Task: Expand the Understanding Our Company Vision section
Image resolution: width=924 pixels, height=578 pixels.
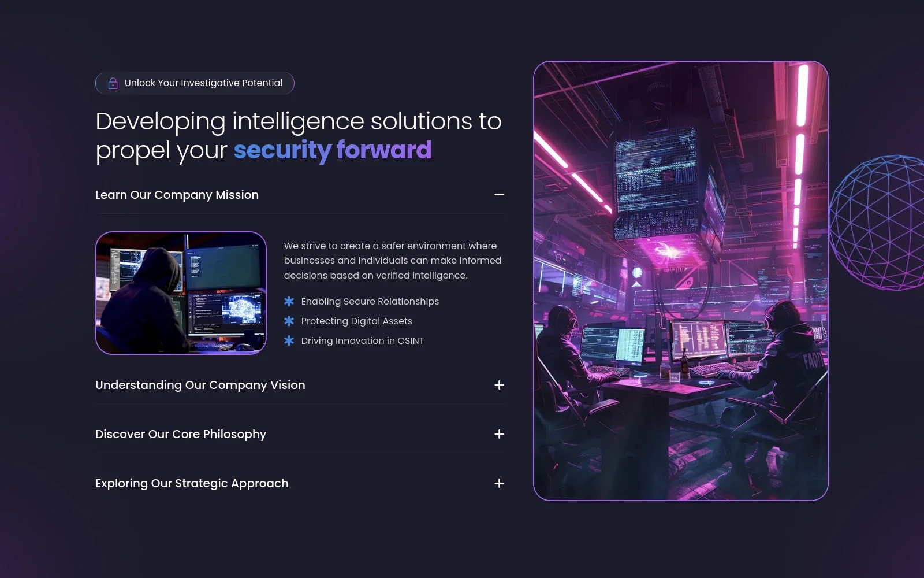Action: tap(499, 385)
